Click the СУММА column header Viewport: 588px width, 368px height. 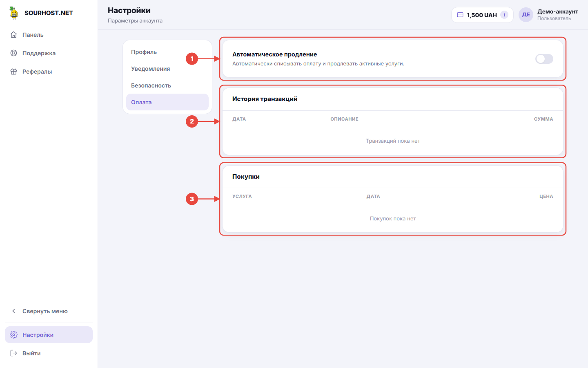click(543, 119)
